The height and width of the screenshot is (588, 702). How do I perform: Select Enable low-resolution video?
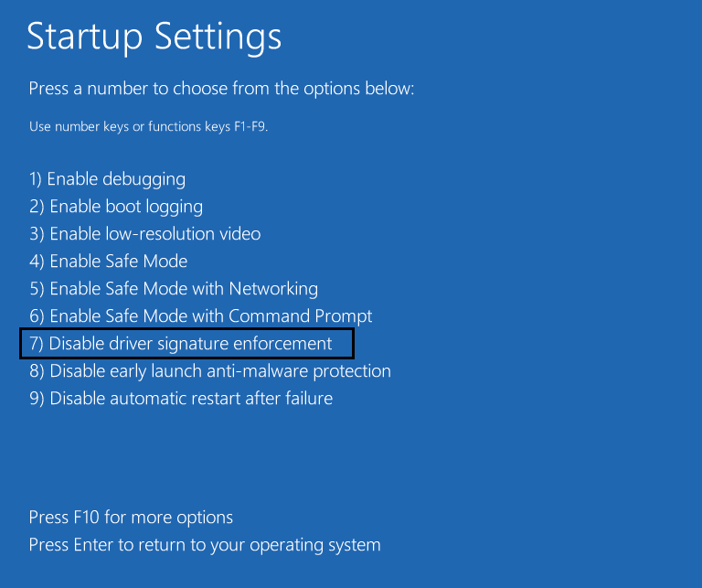tap(144, 234)
